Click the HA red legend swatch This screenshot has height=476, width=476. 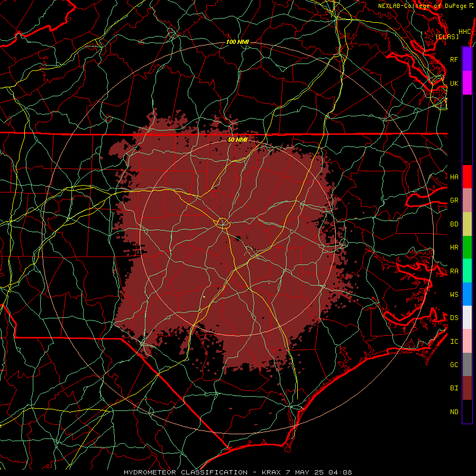(x=467, y=177)
